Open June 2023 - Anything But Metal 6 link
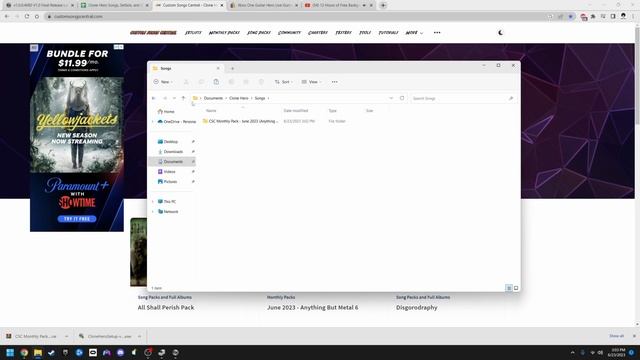 click(x=312, y=308)
